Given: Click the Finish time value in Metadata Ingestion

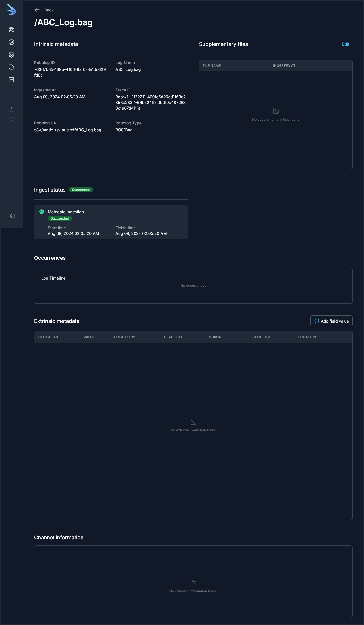Looking at the screenshot, I should point(141,233).
